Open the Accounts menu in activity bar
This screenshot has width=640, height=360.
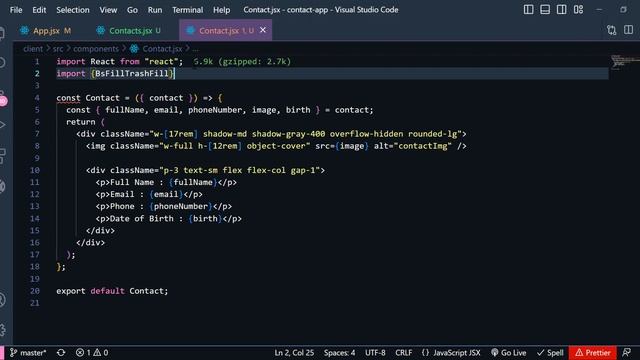coord(2,300)
